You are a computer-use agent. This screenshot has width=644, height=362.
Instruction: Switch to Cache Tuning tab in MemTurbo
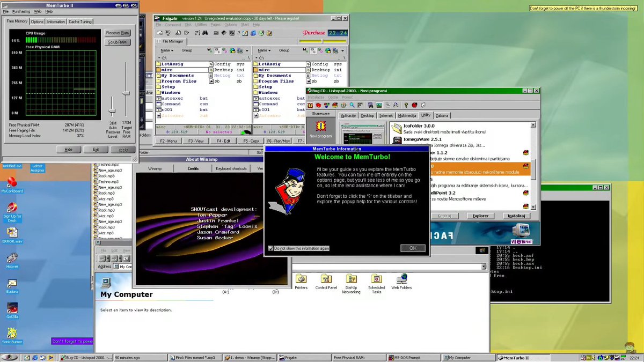(x=80, y=21)
